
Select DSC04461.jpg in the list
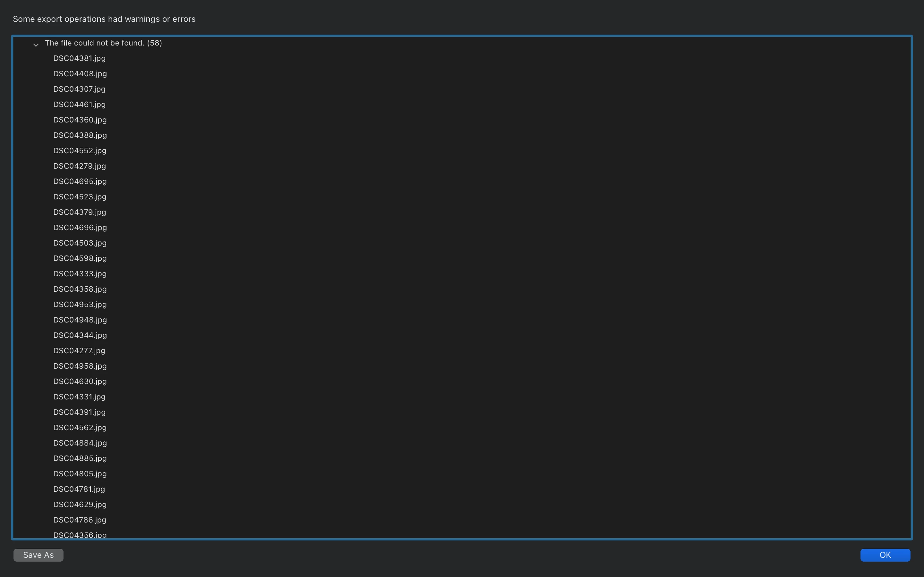80,105
